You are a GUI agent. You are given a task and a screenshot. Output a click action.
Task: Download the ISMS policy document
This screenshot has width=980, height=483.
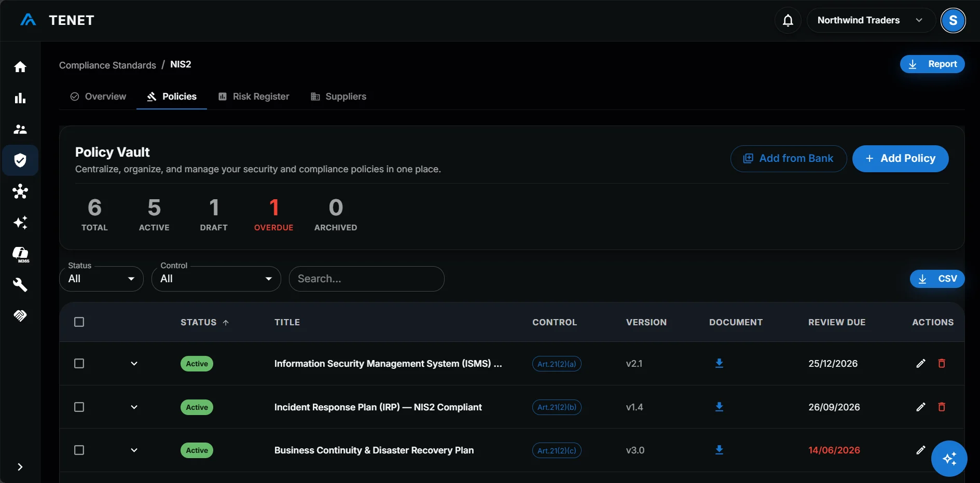coord(719,363)
